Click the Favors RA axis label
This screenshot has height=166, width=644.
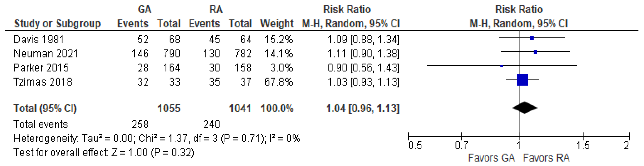(x=546, y=158)
